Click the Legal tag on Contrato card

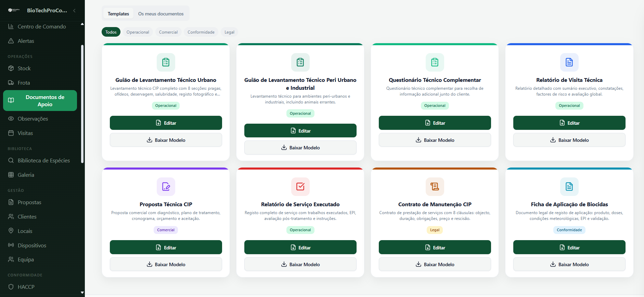[x=435, y=230]
